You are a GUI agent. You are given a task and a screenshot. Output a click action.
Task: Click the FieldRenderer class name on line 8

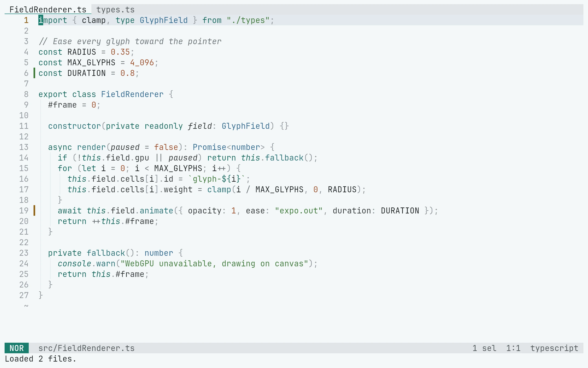[132, 94]
